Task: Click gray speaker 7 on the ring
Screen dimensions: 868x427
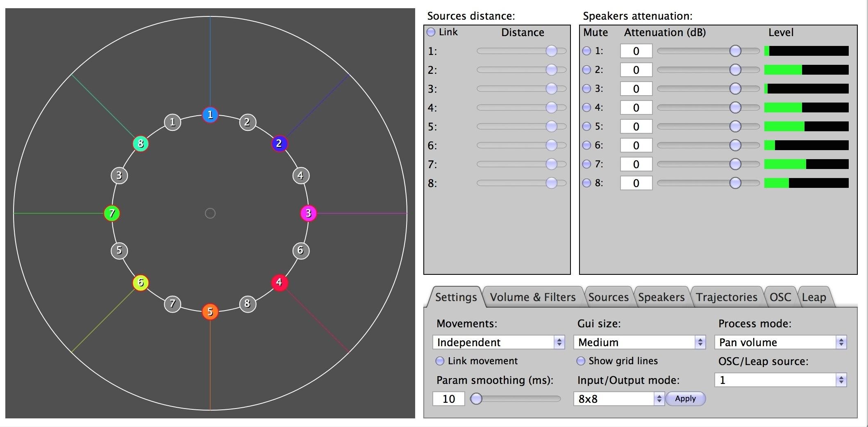Action: pos(172,304)
